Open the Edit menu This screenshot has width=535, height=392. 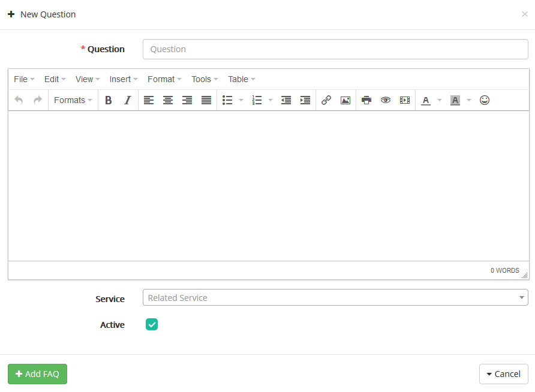click(x=55, y=79)
